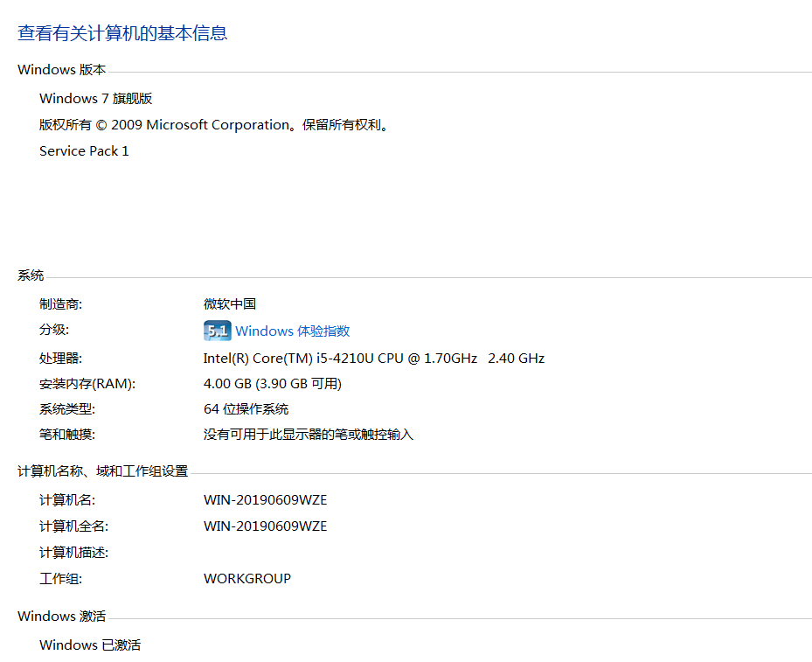Click the Windows 版本 section header
812x662 pixels.
tap(62, 69)
